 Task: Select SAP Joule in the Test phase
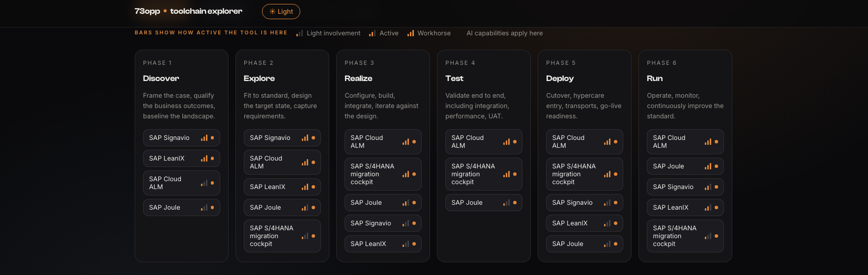(x=484, y=203)
